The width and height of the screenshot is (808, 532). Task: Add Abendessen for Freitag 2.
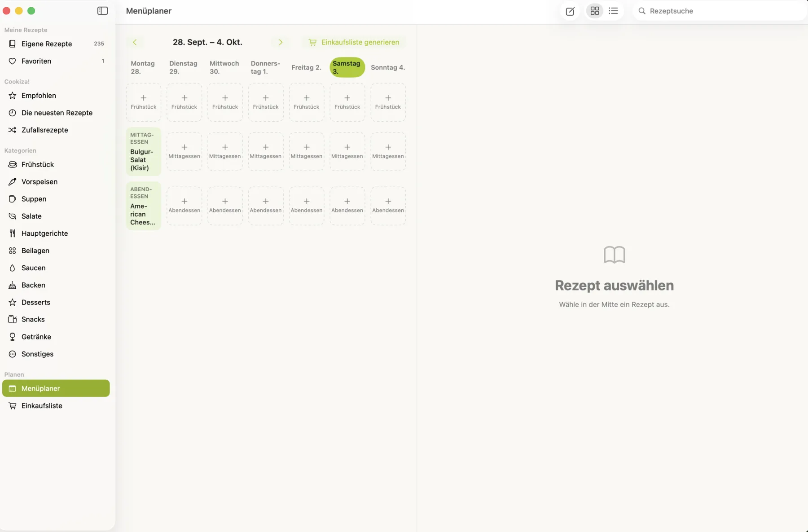coord(307,206)
